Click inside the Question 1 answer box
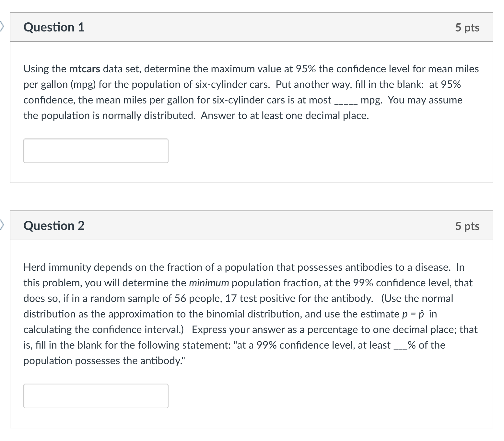The width and height of the screenshot is (504, 441). tap(96, 150)
